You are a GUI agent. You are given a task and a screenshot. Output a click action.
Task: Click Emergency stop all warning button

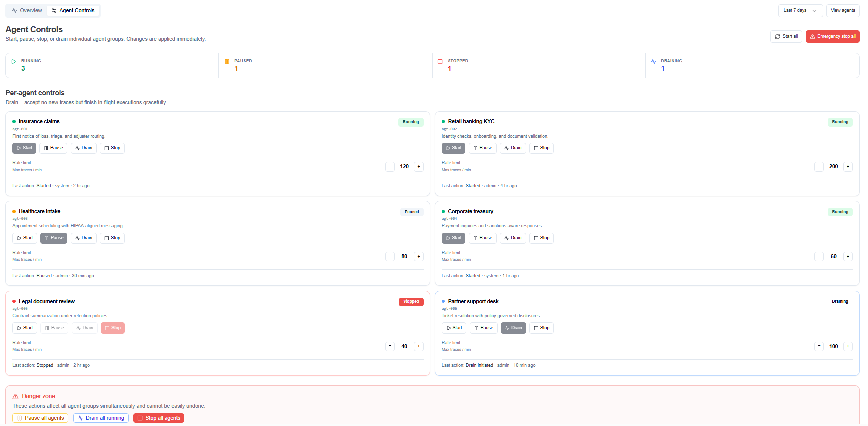(832, 37)
